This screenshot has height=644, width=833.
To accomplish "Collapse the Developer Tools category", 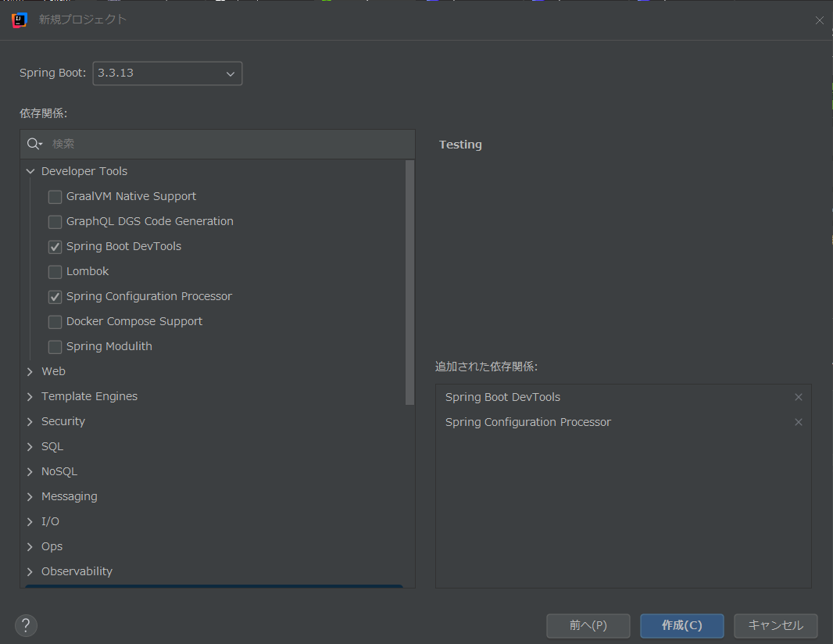I will [30, 171].
